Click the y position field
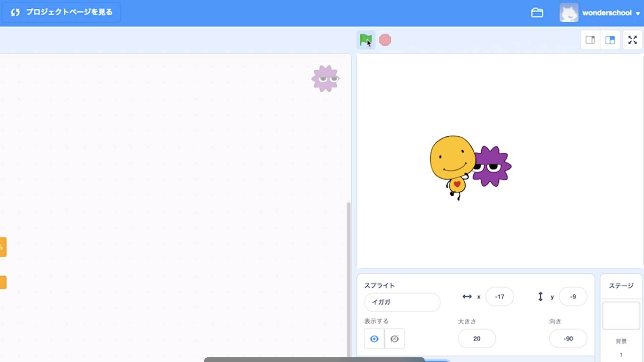Screen dimensions: 644x362 tap(573, 296)
